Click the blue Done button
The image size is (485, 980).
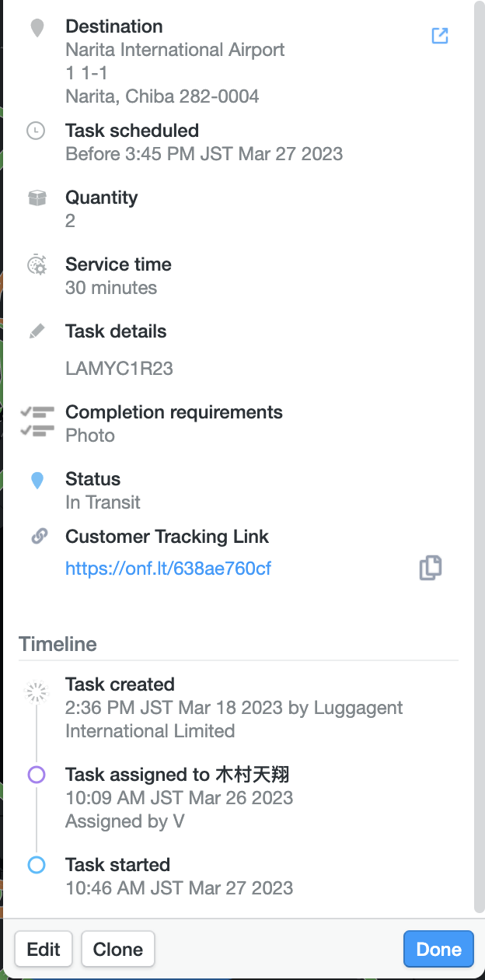(438, 950)
